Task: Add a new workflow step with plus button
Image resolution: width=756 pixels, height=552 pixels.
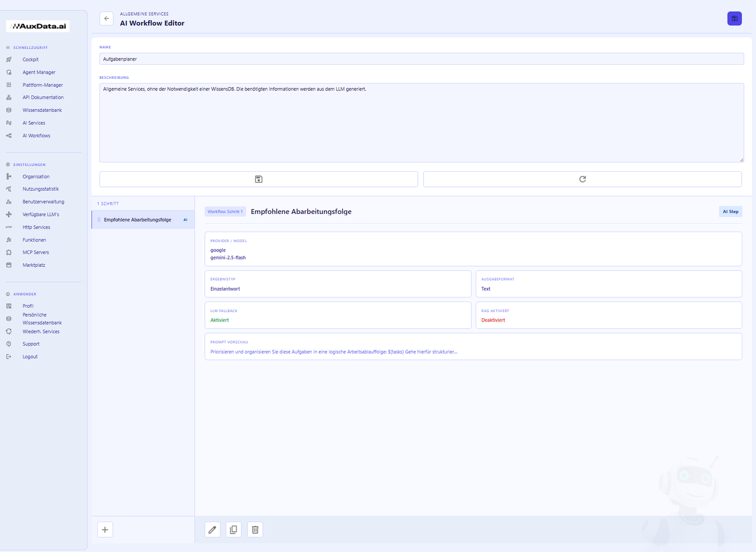Action: click(x=105, y=529)
